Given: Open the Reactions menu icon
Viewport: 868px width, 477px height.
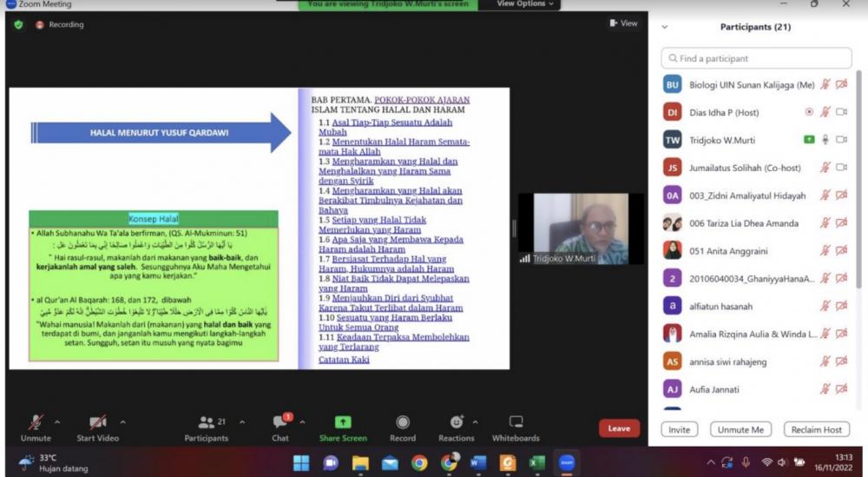Looking at the screenshot, I should click(x=457, y=423).
